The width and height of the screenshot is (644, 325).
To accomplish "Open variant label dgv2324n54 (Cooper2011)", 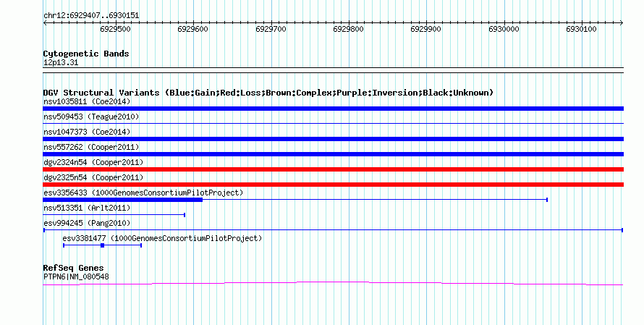I will (93, 162).
